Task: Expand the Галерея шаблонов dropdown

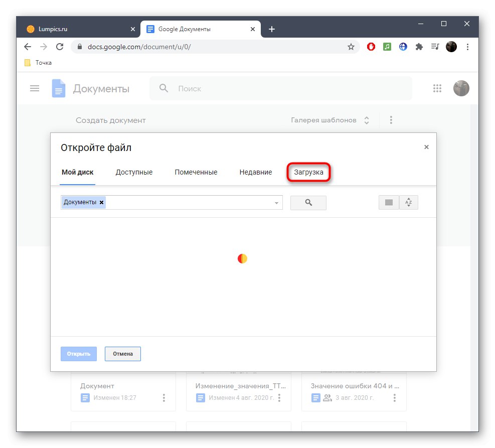Action: tap(367, 120)
